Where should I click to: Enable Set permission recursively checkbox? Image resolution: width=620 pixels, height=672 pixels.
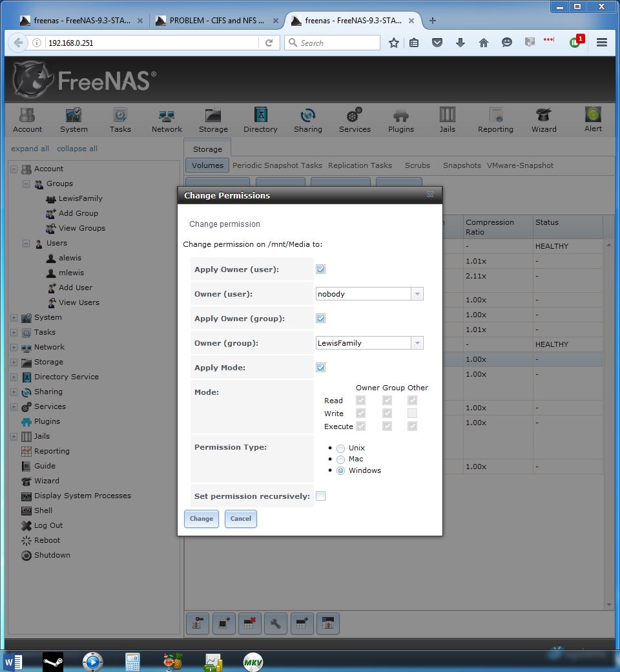pos(320,496)
